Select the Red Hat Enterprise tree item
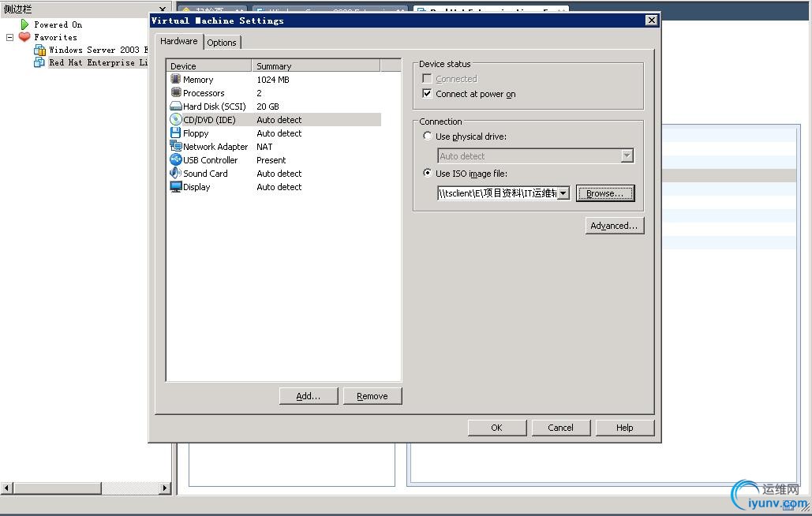 pyautogui.click(x=98, y=62)
